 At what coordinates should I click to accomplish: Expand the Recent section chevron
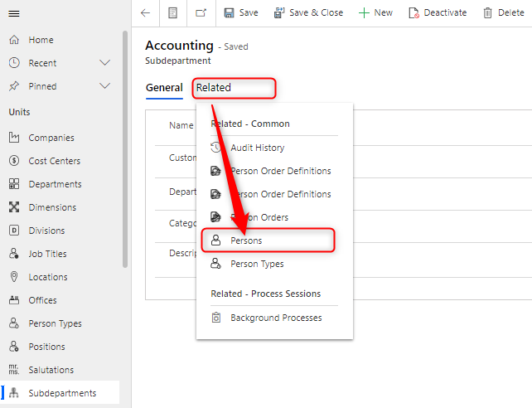pyautogui.click(x=105, y=63)
